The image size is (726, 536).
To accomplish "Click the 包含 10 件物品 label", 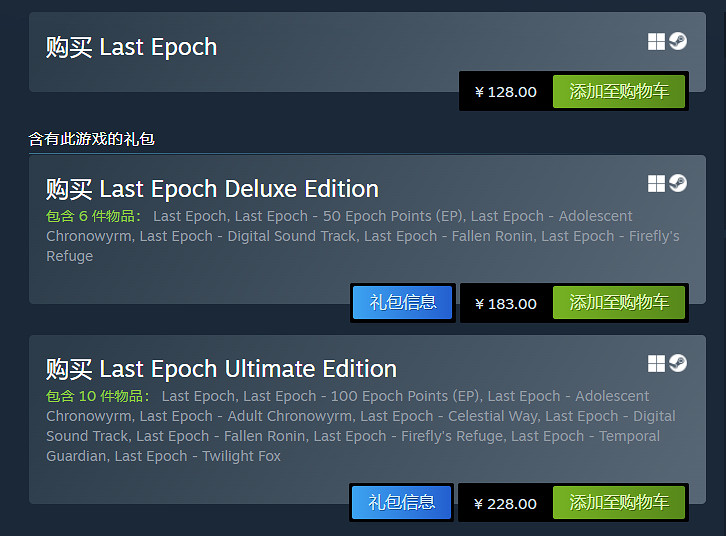I will pyautogui.click(x=98, y=396).
